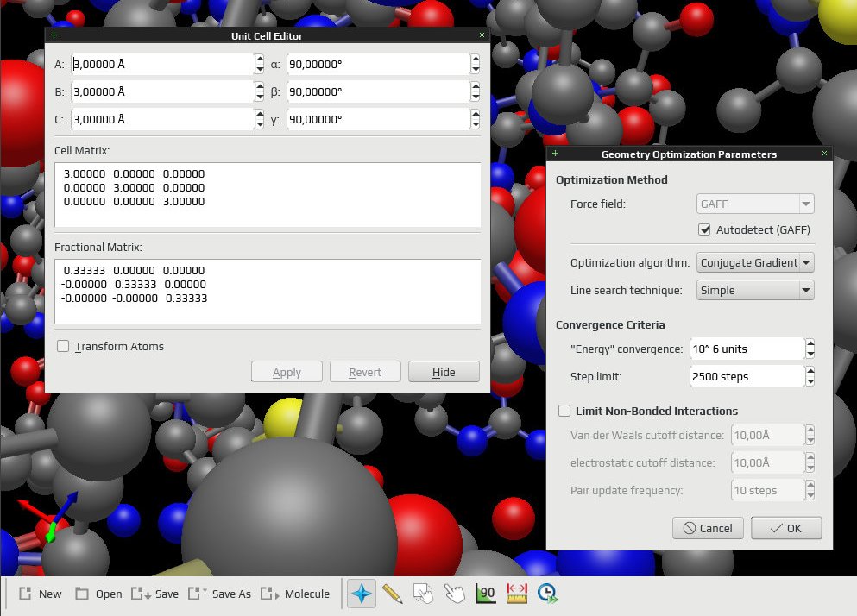Click New in the bottom toolbar
The width and height of the screenshot is (857, 616).
(41, 594)
